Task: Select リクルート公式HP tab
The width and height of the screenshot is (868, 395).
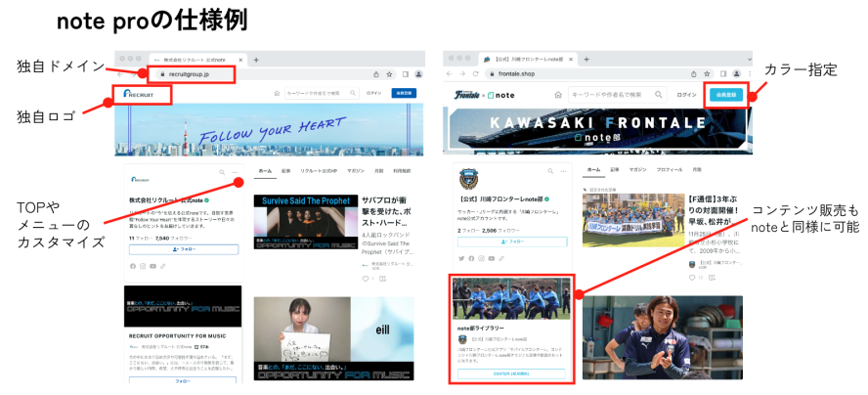Action: click(x=319, y=171)
